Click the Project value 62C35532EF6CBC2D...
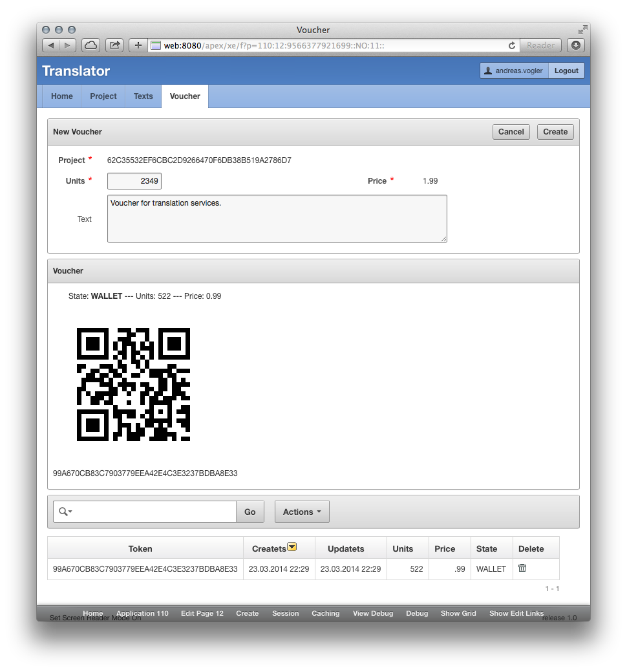 pos(199,160)
